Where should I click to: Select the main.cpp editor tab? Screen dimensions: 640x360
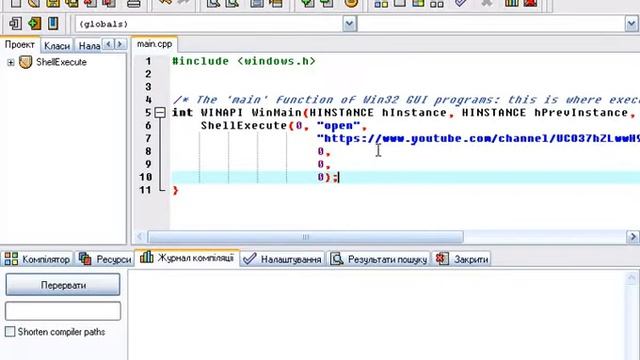click(x=154, y=44)
